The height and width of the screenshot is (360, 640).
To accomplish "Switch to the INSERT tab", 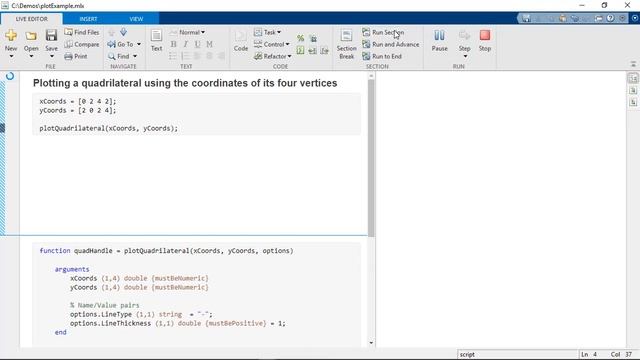I will point(88,19).
